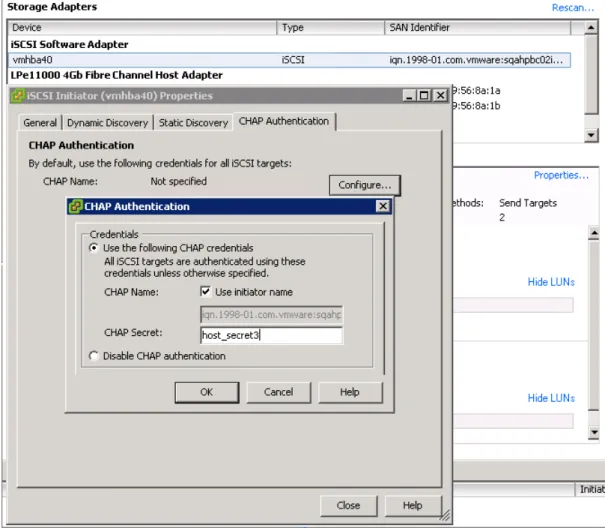
Task: Click the disabled CHAP Name field
Action: click(271, 315)
